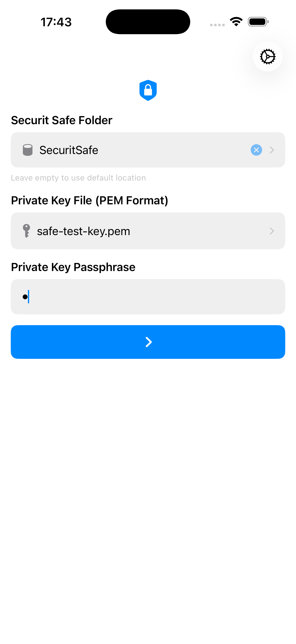This screenshot has height=644, width=296.
Task: Tap the clock showing 17:43
Action: pos(56,22)
